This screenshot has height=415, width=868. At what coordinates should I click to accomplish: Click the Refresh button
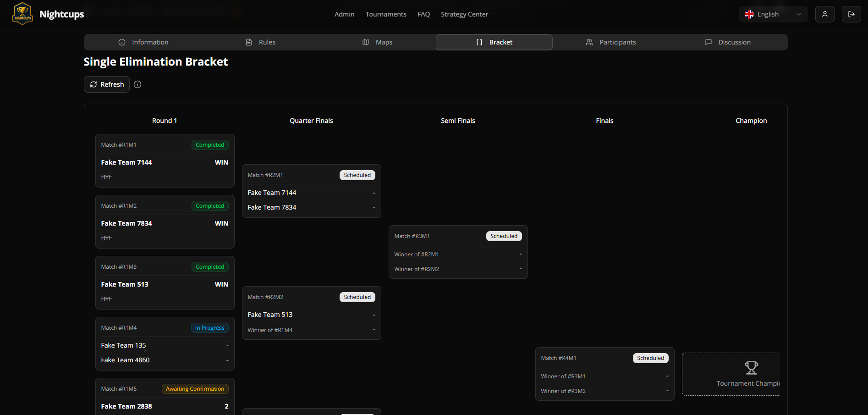coord(107,84)
